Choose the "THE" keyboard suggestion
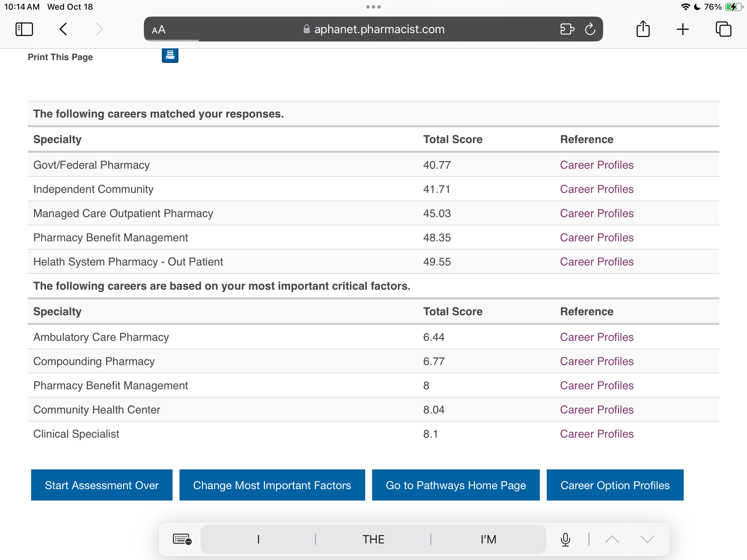The image size is (747, 560). point(373,539)
